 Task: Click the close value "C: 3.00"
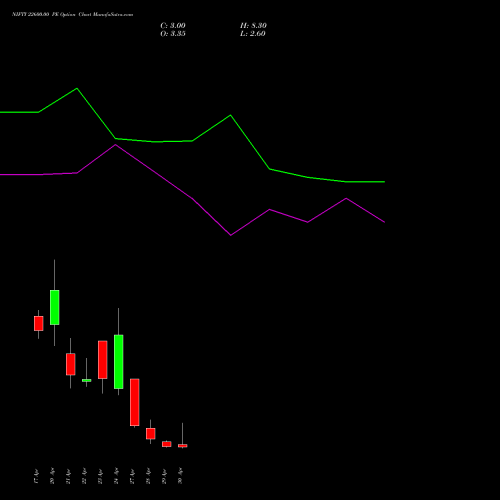(x=173, y=26)
